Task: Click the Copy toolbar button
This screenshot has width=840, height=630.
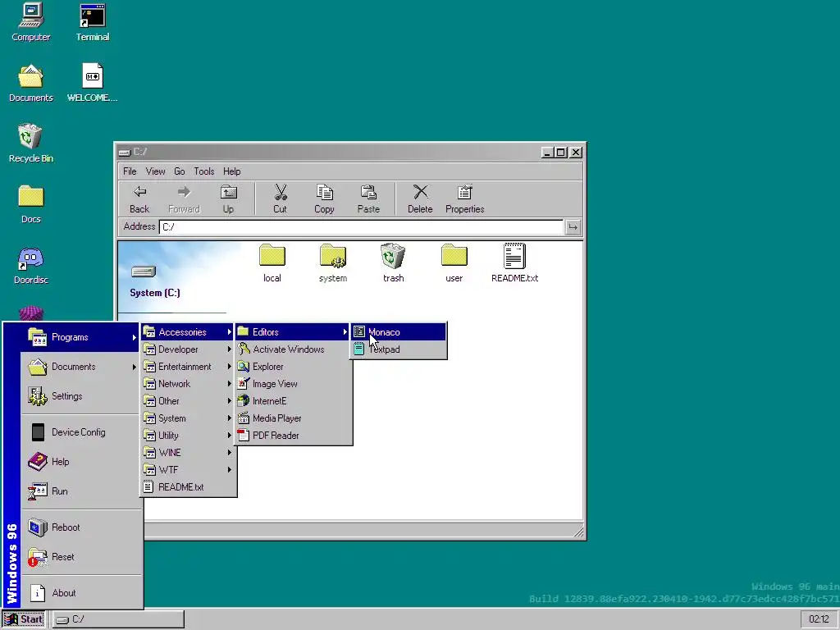Action: pos(324,199)
